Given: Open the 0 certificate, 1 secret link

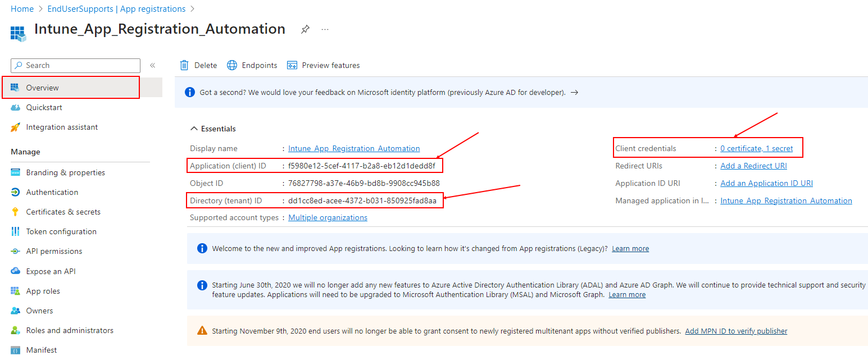Looking at the screenshot, I should (x=757, y=148).
